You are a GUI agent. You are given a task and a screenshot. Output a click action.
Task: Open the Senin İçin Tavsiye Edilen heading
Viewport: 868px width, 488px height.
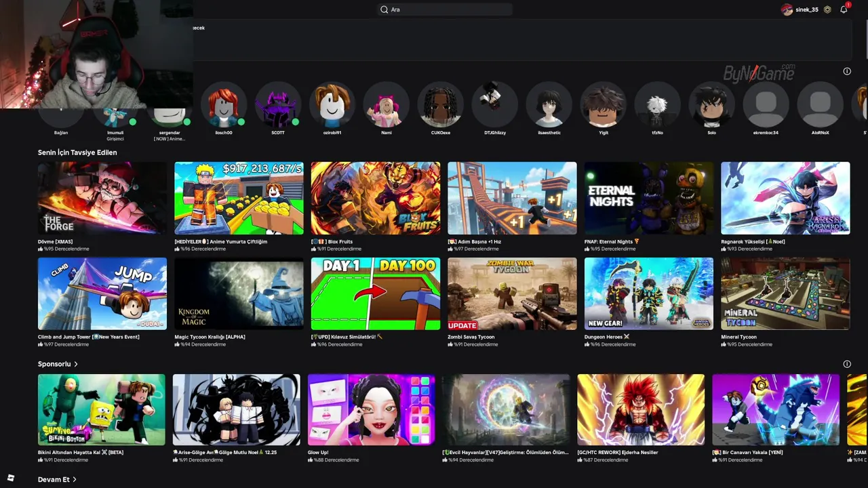tap(77, 152)
